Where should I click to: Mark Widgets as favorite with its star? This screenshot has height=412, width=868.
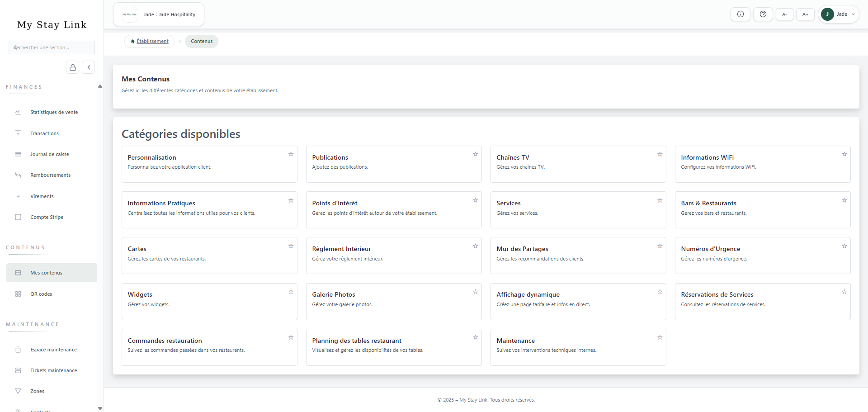[x=291, y=292]
